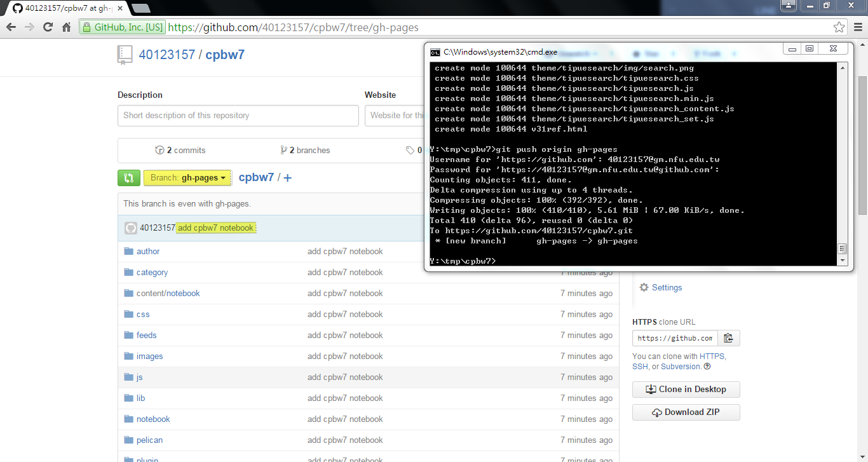Click the notebook folder icon
868x462 pixels.
129,419
